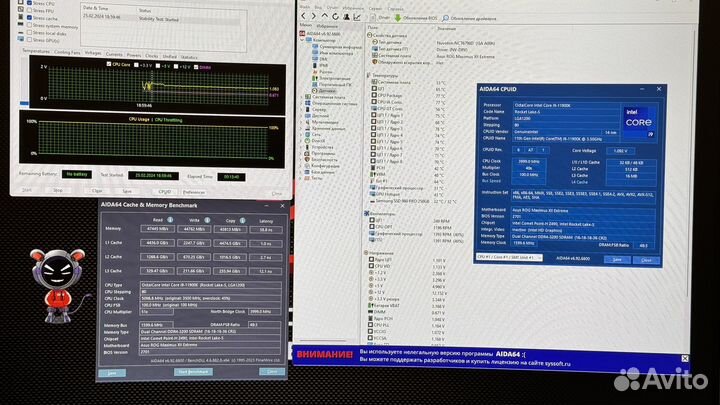Go back with the AIDA64 toolbar arrow

pyautogui.click(x=303, y=17)
